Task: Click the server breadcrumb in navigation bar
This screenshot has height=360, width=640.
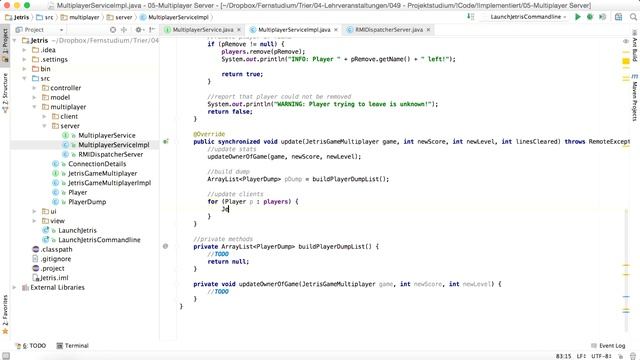Action: point(119,17)
